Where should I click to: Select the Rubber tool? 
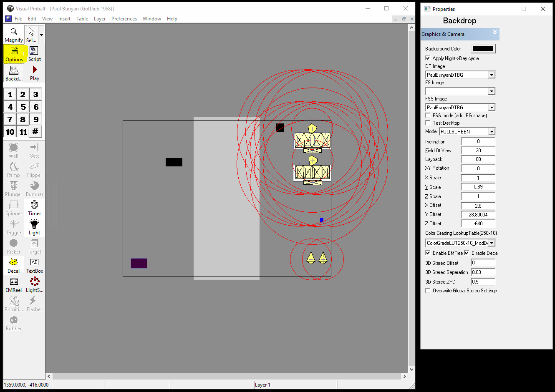(14, 323)
